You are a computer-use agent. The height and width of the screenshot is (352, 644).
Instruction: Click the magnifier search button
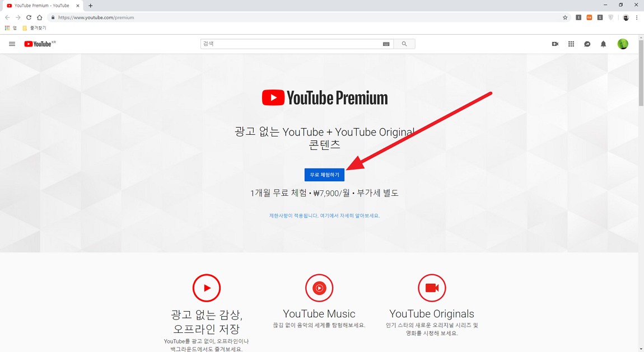click(404, 44)
